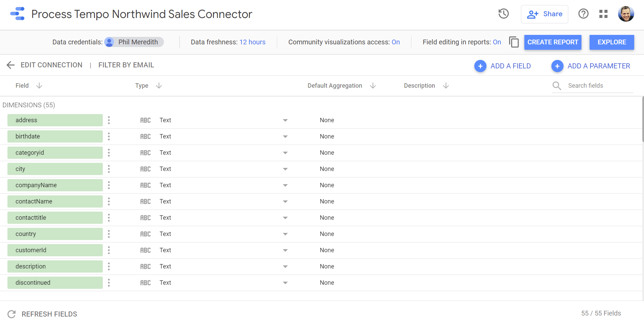Open more options for discontinued field
Screen dimensions: 644x324
coord(109,283)
